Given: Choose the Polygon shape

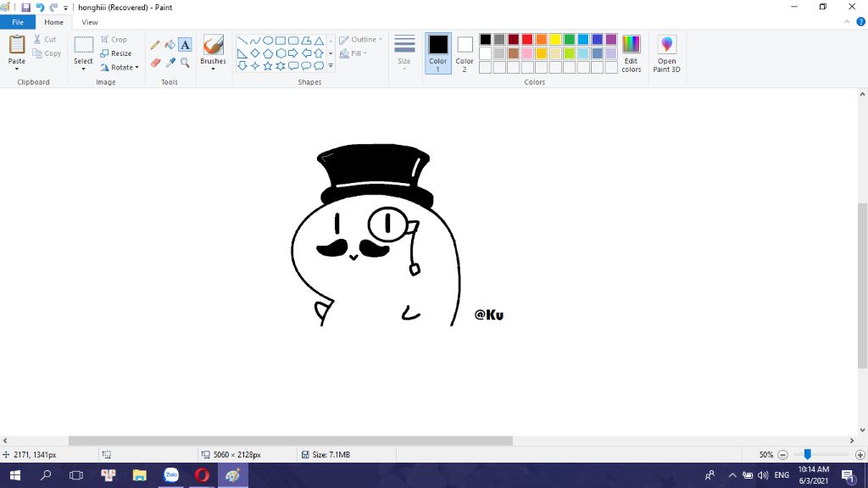Looking at the screenshot, I should (305, 41).
